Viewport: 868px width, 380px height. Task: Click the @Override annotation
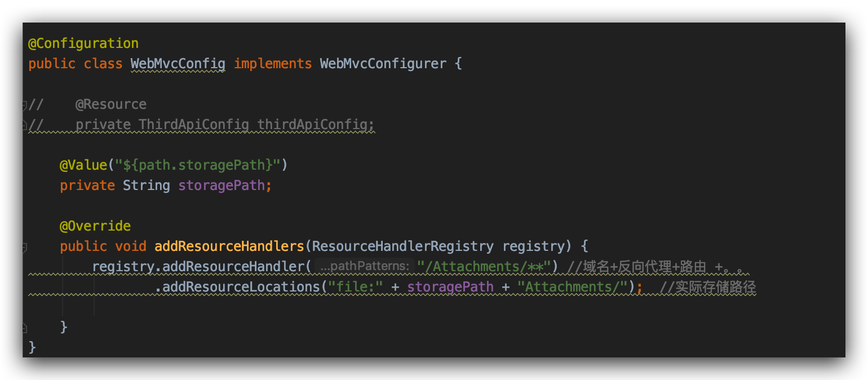click(x=95, y=226)
